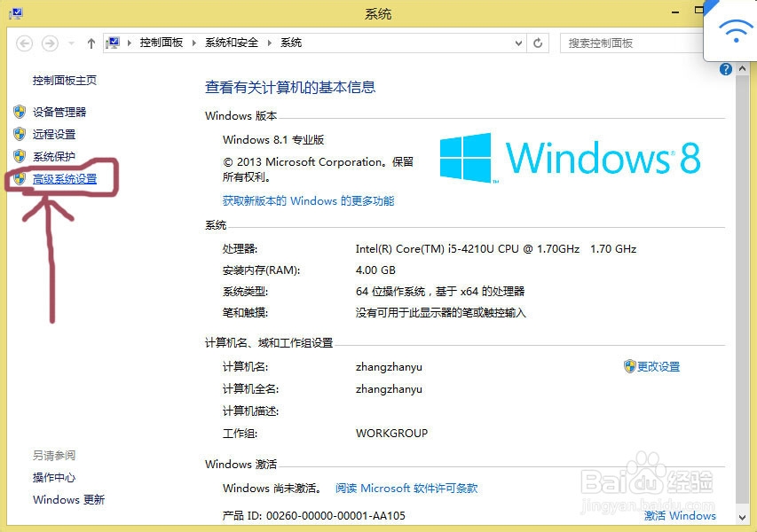This screenshot has width=757, height=532.
Task: Select computer name zhangzhanyu beside 计算机名
Action: [x=389, y=367]
